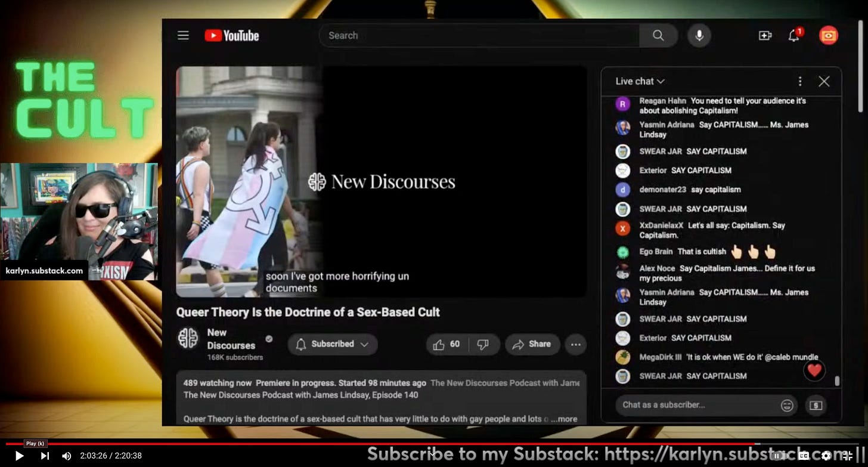This screenshot has height=467, width=868.
Task: Send a heart reaction in live chat
Action: point(814,370)
